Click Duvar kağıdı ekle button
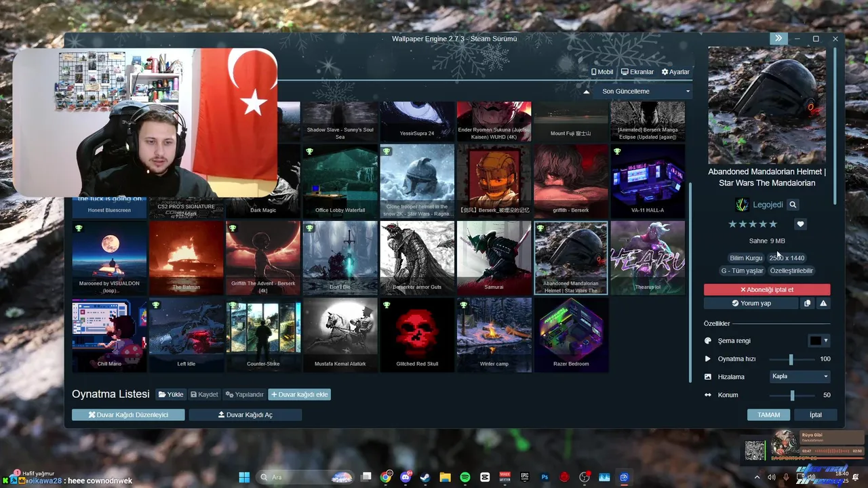 click(x=299, y=394)
